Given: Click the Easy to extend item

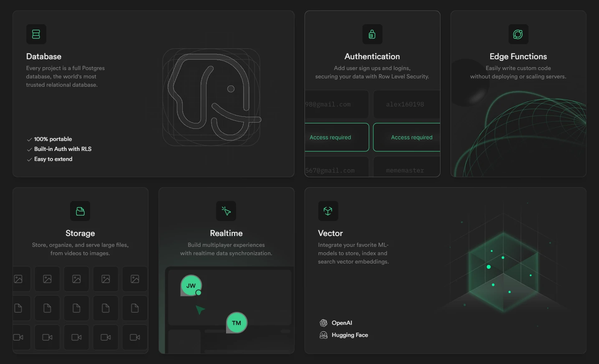Looking at the screenshot, I should pyautogui.click(x=53, y=159).
